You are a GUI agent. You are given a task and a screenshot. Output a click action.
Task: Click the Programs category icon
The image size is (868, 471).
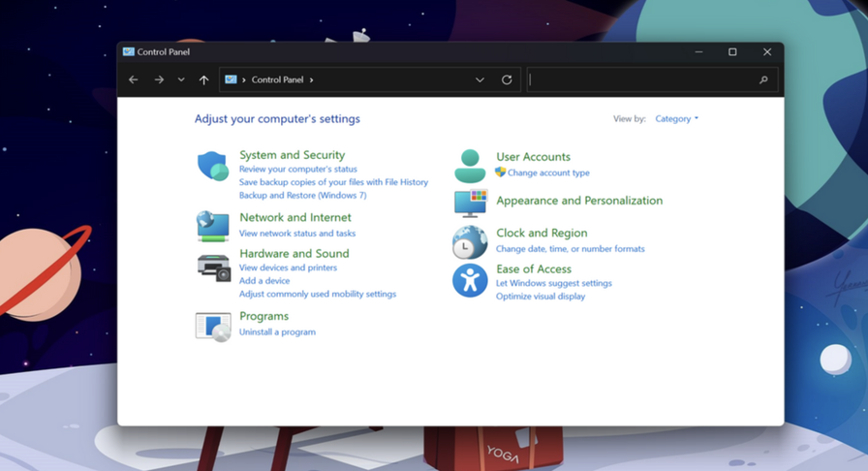coord(212,326)
